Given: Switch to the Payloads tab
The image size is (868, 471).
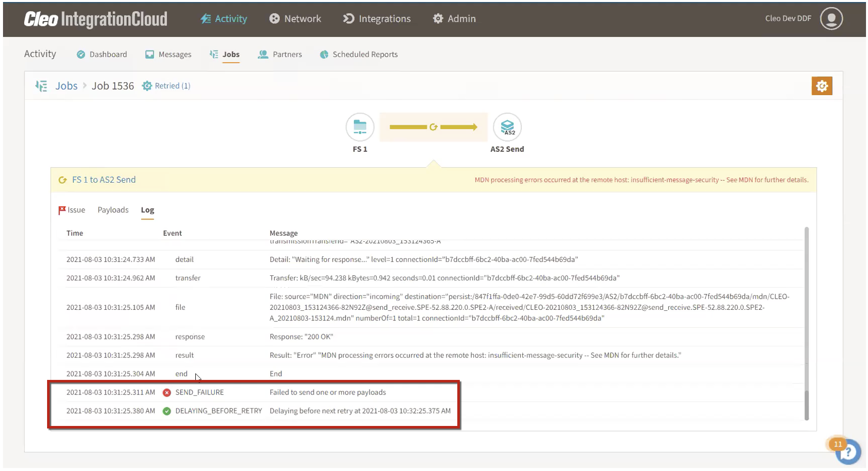Looking at the screenshot, I should pyautogui.click(x=113, y=210).
